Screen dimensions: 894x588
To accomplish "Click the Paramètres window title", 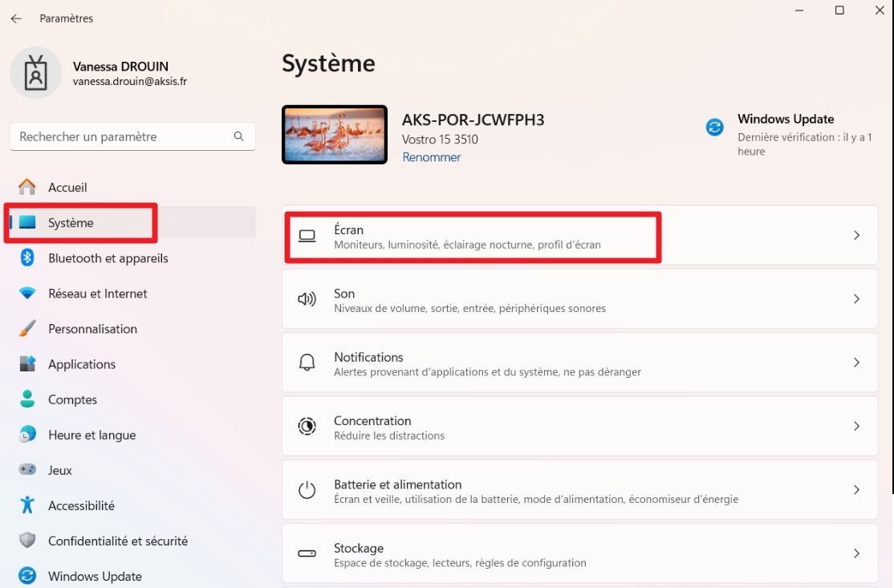I will pyautogui.click(x=66, y=18).
